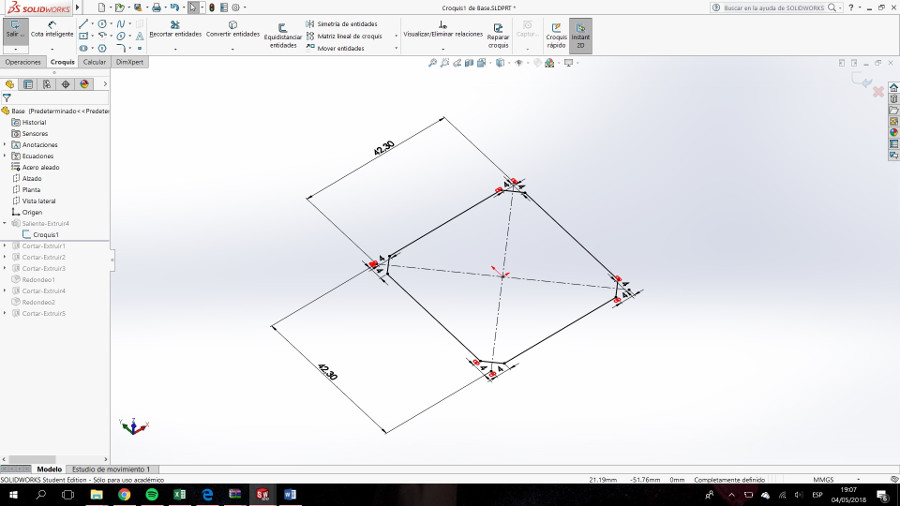Click the New document icon
Image resolution: width=900 pixels, height=506 pixels.
click(102, 7)
